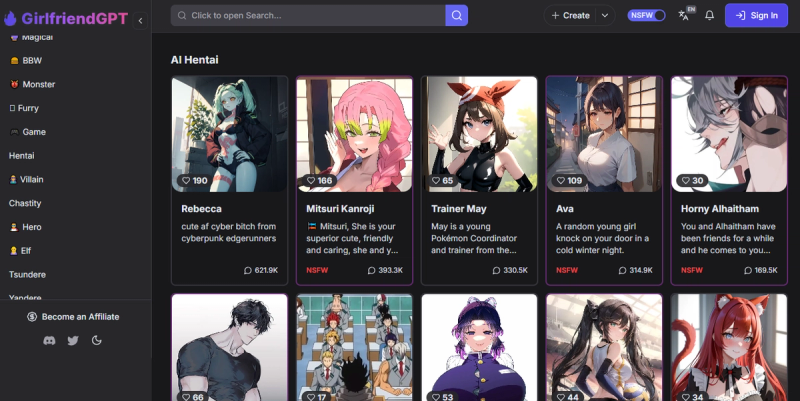Image resolution: width=800 pixels, height=401 pixels.
Task: Click the 34 heart badge on second-row card
Action: [x=692, y=396]
